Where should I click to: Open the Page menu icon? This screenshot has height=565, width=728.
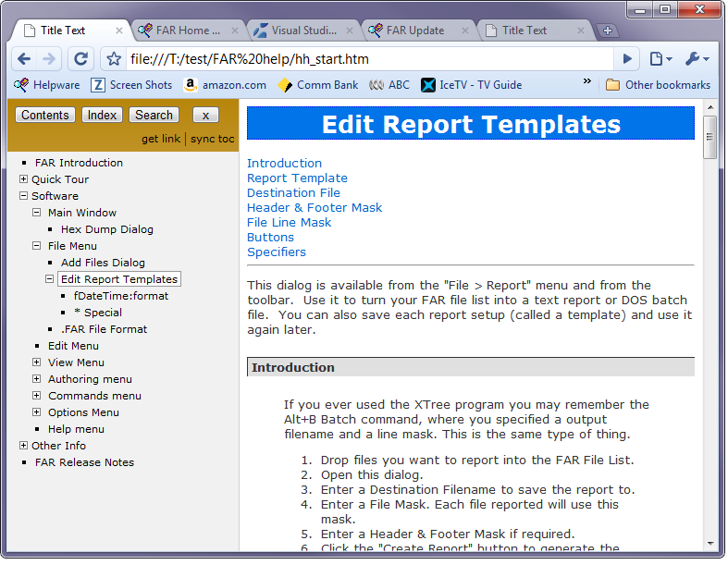pos(660,59)
